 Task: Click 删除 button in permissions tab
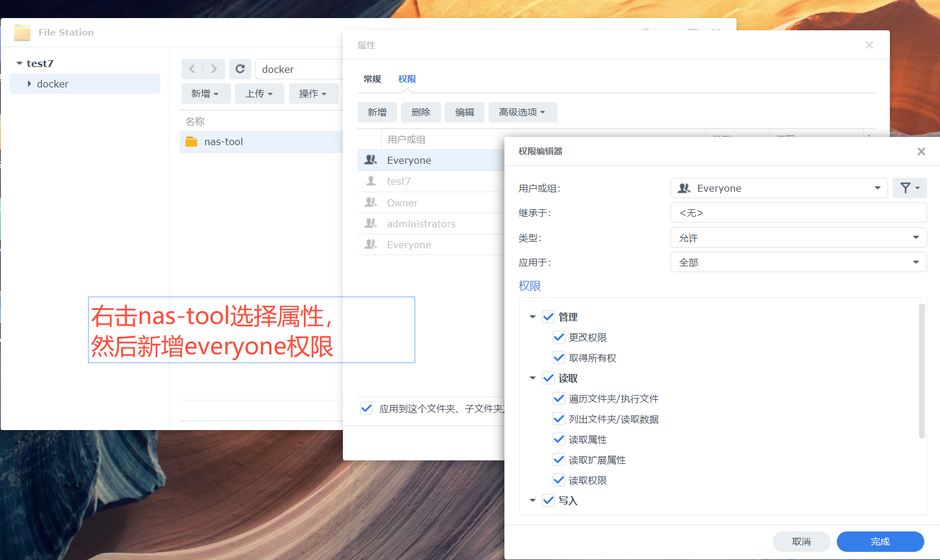point(421,112)
